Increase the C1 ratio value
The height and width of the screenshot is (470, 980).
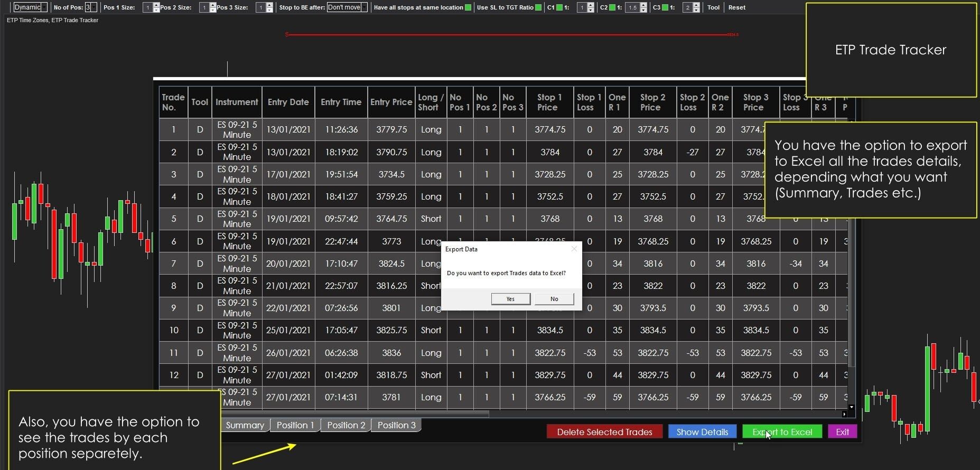tap(591, 5)
